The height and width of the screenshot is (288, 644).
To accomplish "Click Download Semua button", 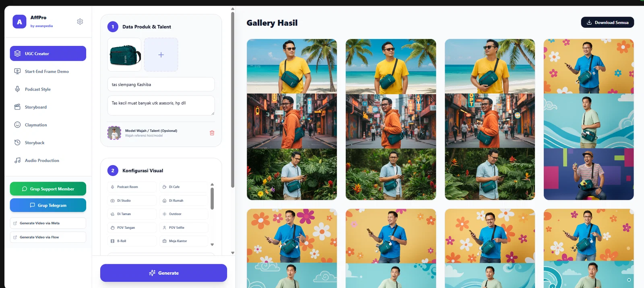I will (x=607, y=23).
